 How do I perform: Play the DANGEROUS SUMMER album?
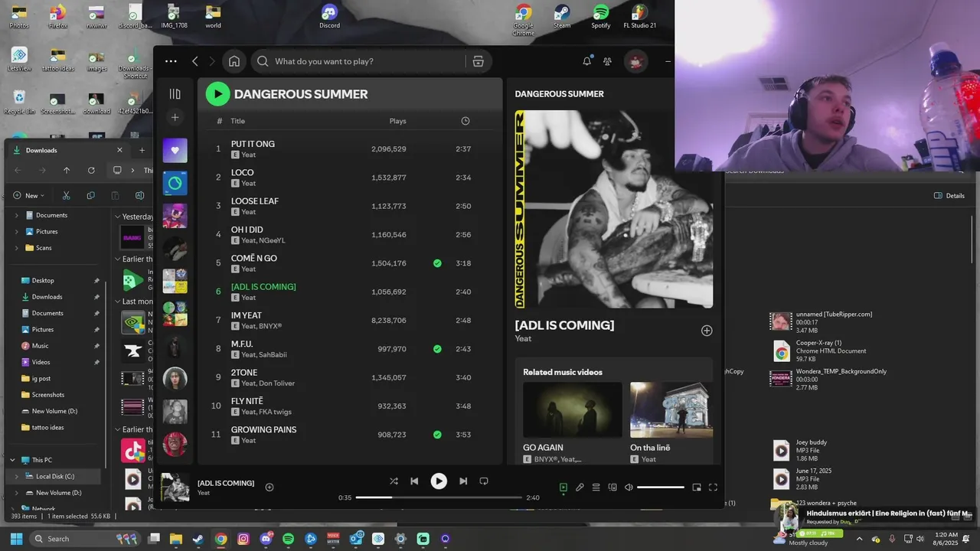point(218,94)
